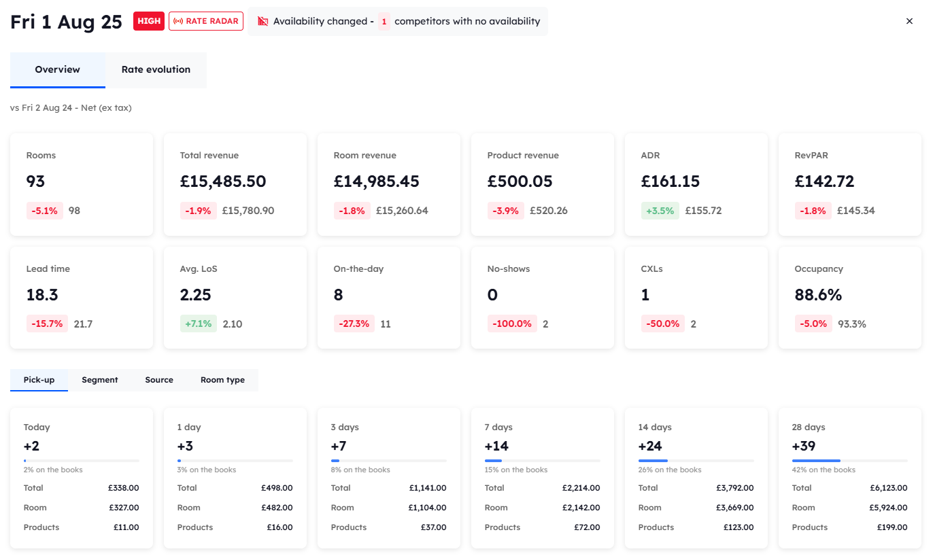Screen dimensions: 933x560
Task: Click the +3 pick-up figure for 1 day
Action: (186, 447)
